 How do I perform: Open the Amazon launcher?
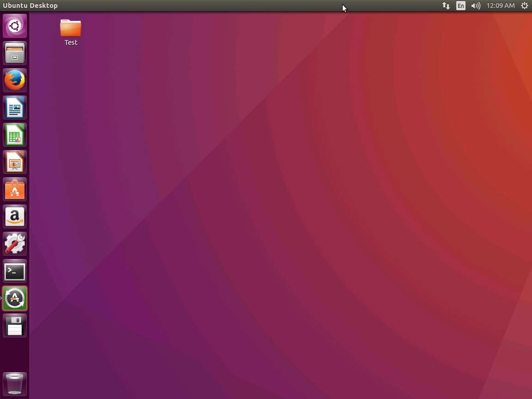[15, 217]
